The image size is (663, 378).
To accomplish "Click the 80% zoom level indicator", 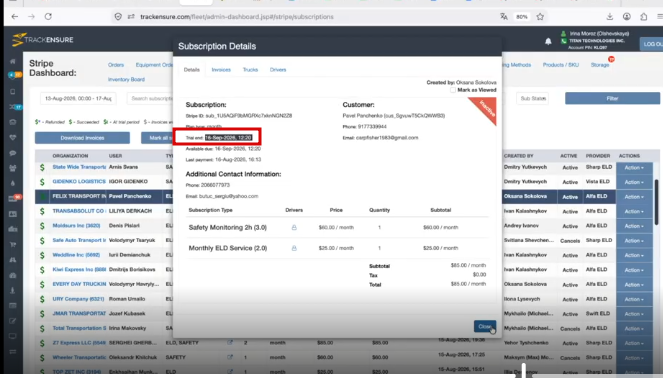I will click(x=522, y=17).
